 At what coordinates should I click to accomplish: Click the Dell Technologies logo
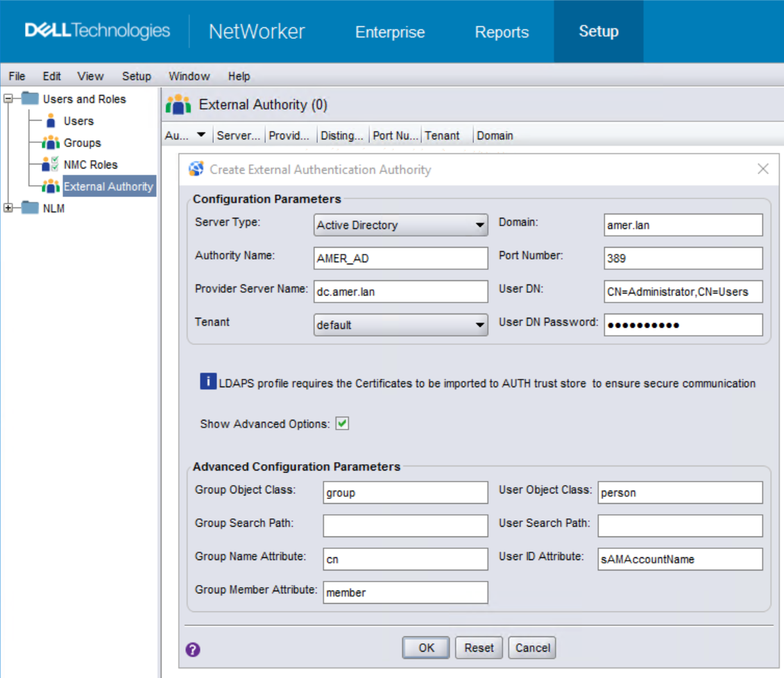95,31
